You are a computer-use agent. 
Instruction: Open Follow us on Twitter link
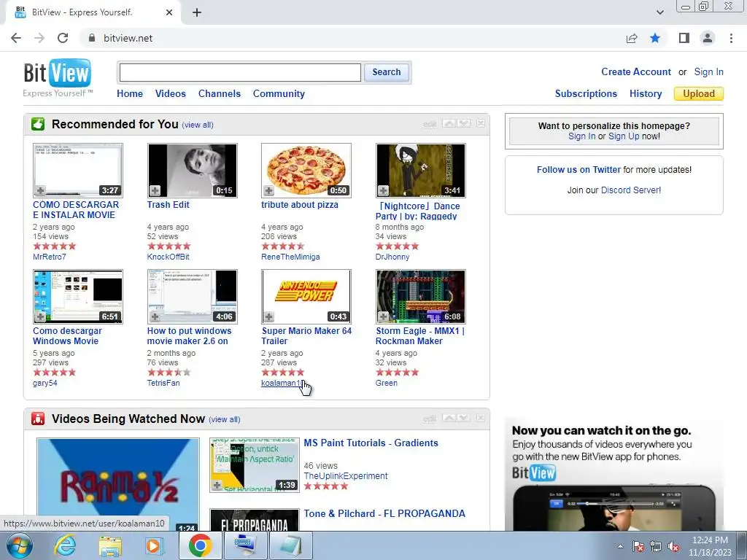coord(578,169)
